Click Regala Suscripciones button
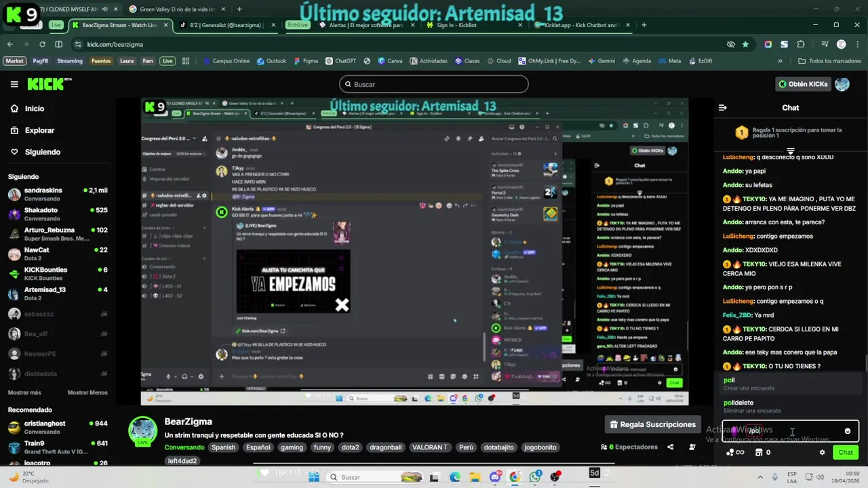Viewport: 868px width, 488px height. [652, 424]
